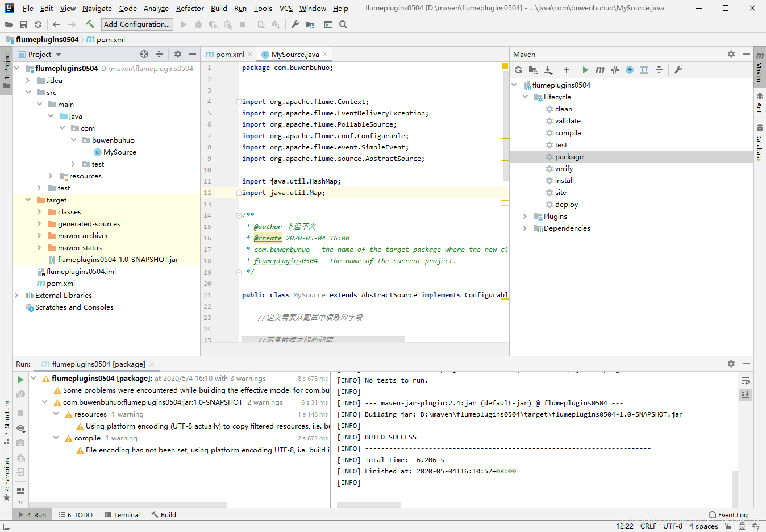Screen dimensions: 766x532
Task: Build project with the green hammer icon
Action: point(90,24)
